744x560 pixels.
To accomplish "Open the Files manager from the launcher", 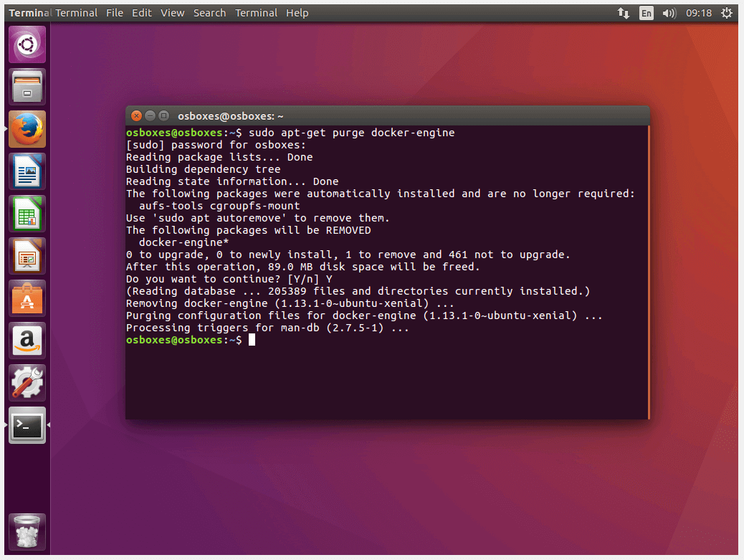I will (x=27, y=87).
